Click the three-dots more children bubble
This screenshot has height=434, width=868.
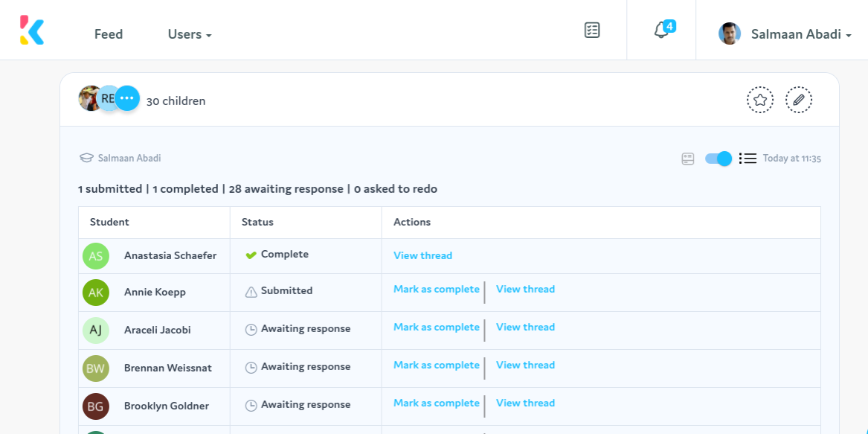(x=127, y=98)
